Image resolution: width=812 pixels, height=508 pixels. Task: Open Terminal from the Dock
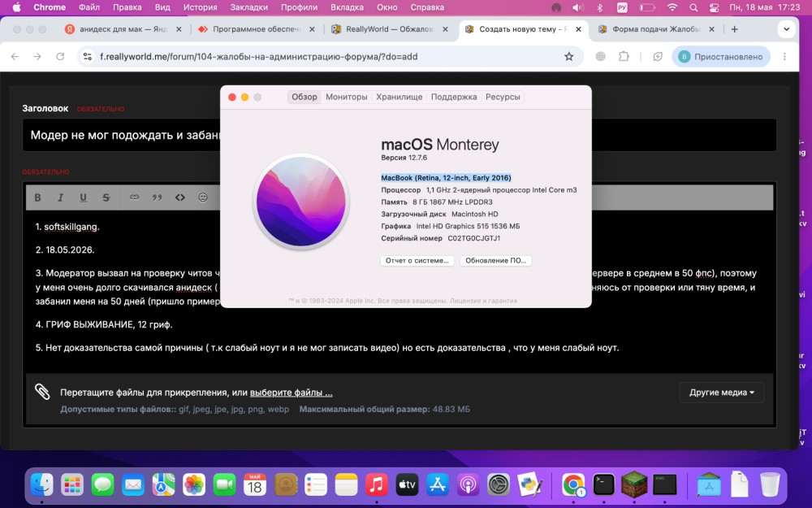point(603,484)
